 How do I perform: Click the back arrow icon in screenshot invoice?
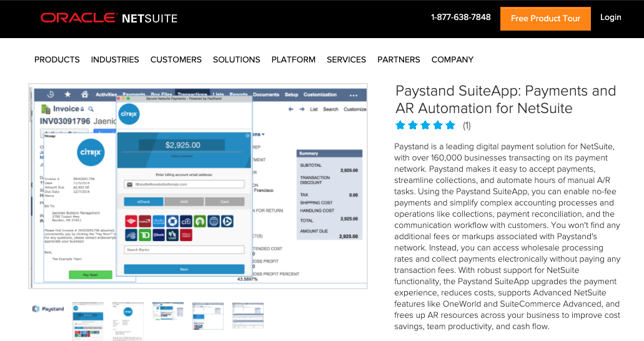click(291, 109)
